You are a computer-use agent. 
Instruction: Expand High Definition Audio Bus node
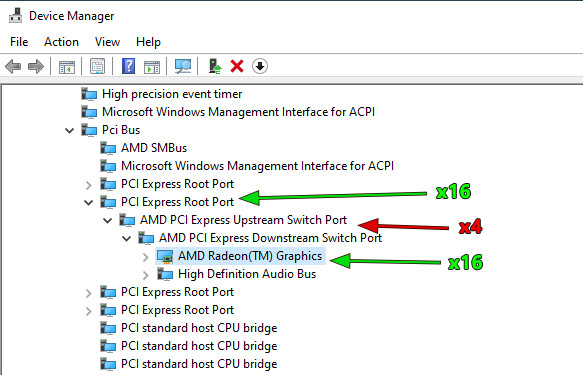coord(145,275)
